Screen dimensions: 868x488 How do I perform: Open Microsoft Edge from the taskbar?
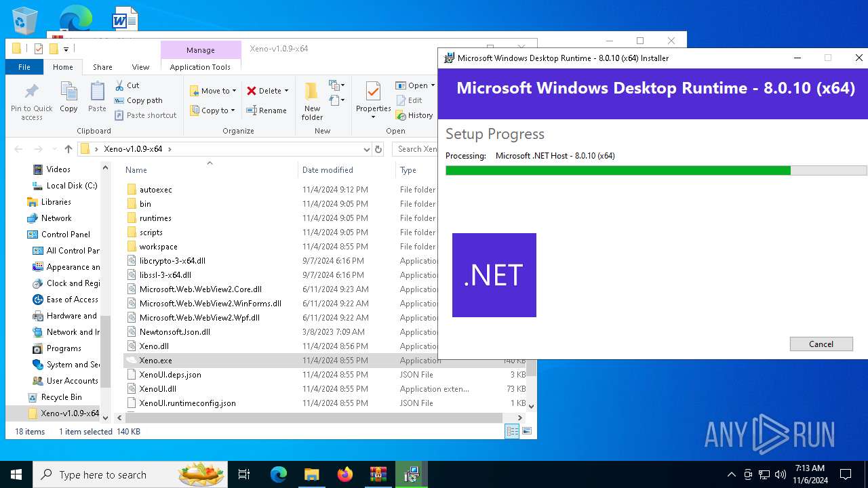tap(279, 474)
